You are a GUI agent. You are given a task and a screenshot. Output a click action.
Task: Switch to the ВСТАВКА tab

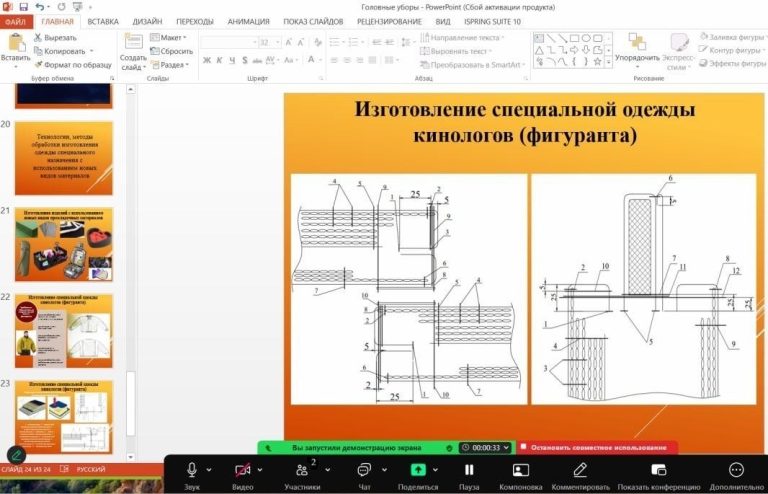click(x=103, y=22)
